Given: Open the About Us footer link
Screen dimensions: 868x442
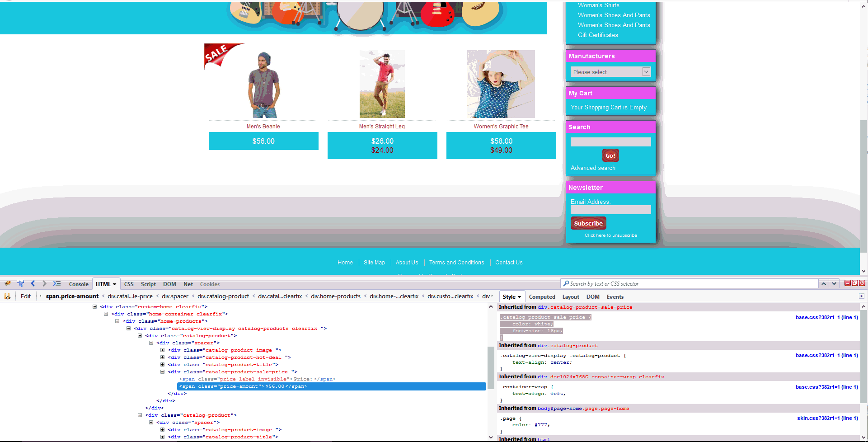Looking at the screenshot, I should [x=407, y=263].
